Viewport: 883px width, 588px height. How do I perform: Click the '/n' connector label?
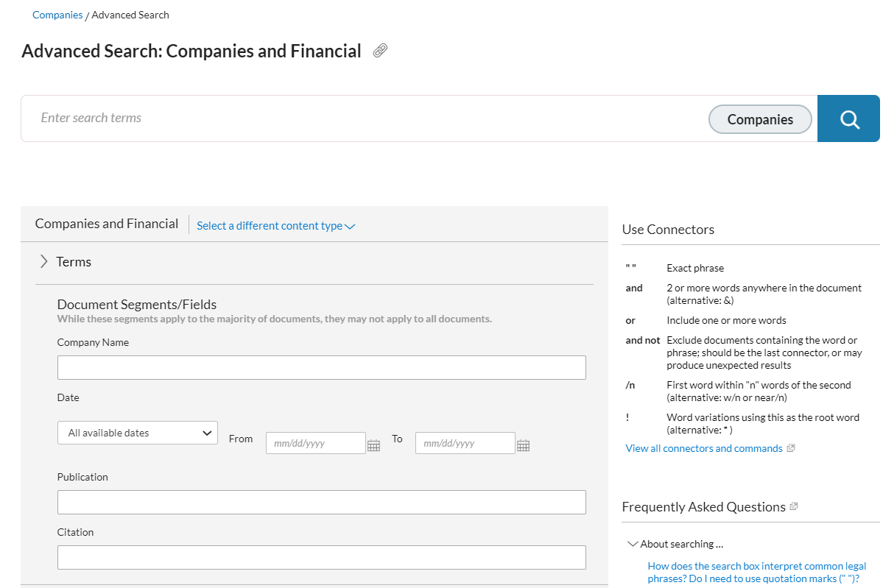tap(630, 385)
